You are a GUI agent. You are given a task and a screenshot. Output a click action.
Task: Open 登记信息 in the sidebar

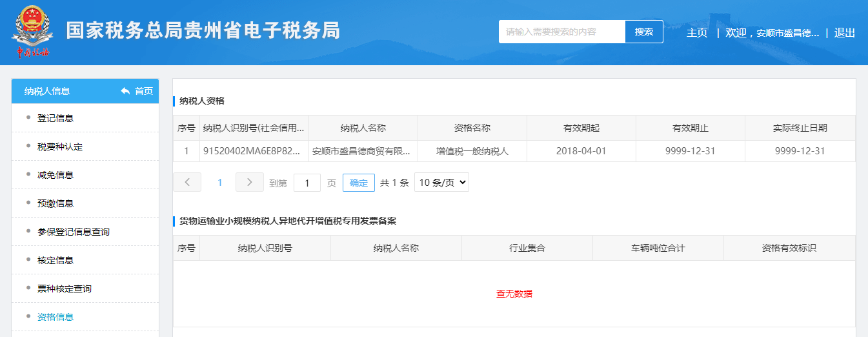tap(56, 118)
